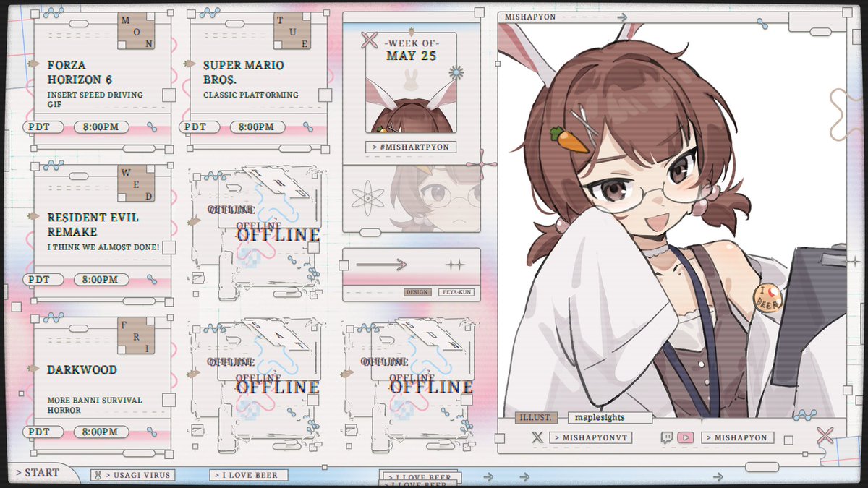Click the red X at Mishapyon window bottom corner
Screen dimensions: 868x488
[x=825, y=435]
